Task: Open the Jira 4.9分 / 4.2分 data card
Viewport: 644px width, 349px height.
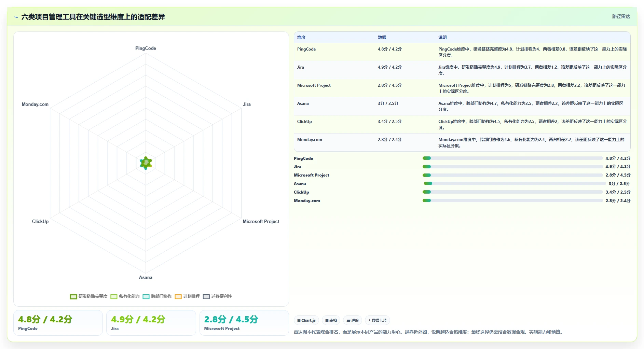Action: 151,323
